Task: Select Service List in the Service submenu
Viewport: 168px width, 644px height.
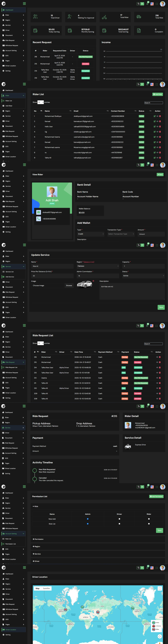Action: (10, 272)
